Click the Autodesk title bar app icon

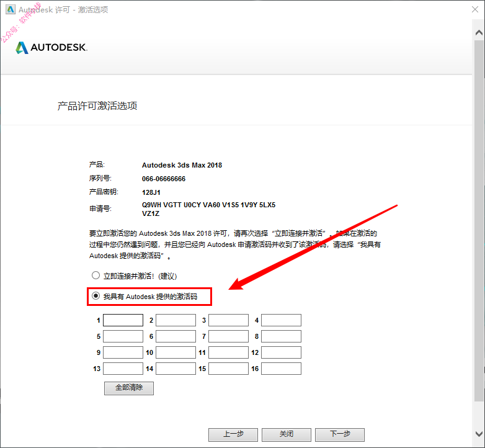(10, 9)
